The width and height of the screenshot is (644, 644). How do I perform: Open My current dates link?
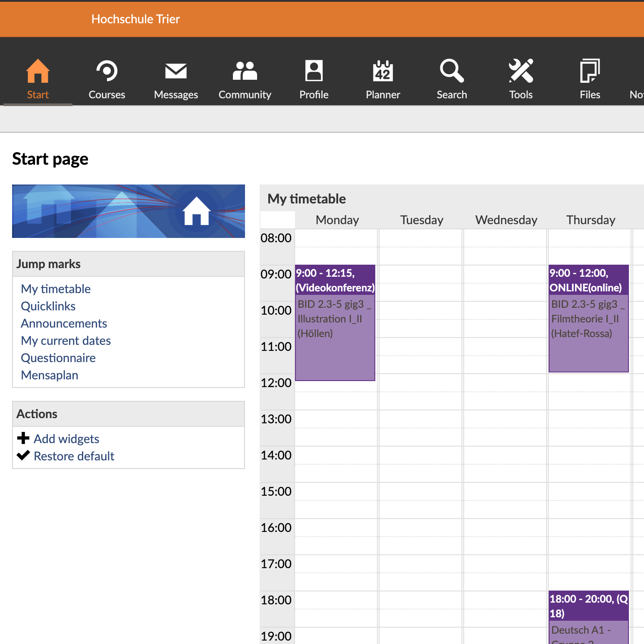click(66, 341)
